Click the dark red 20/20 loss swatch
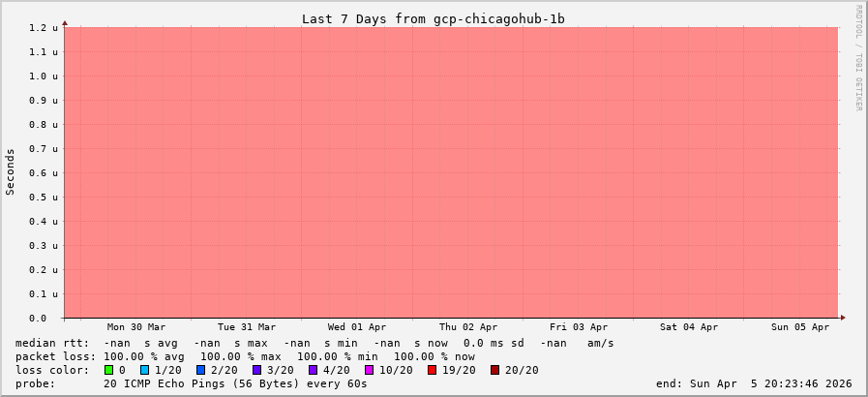Image resolution: width=868 pixels, height=397 pixels. (494, 370)
